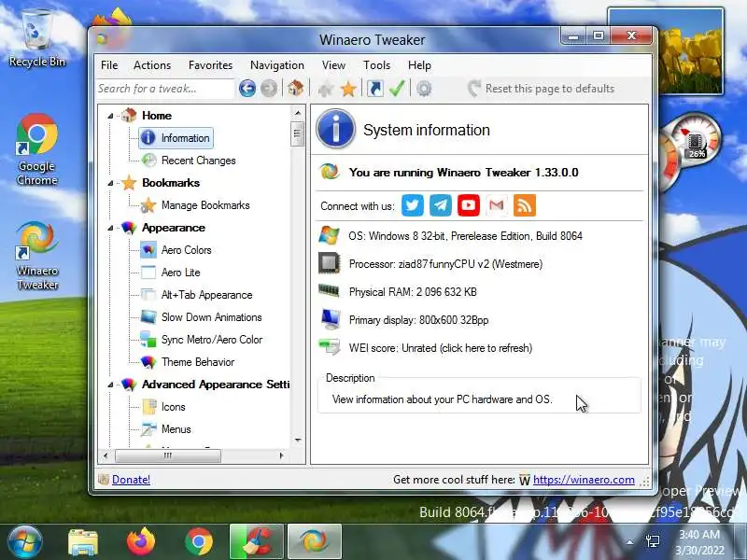Click the green checkmark apply icon
Image resolution: width=747 pixels, height=560 pixels.
(x=398, y=88)
